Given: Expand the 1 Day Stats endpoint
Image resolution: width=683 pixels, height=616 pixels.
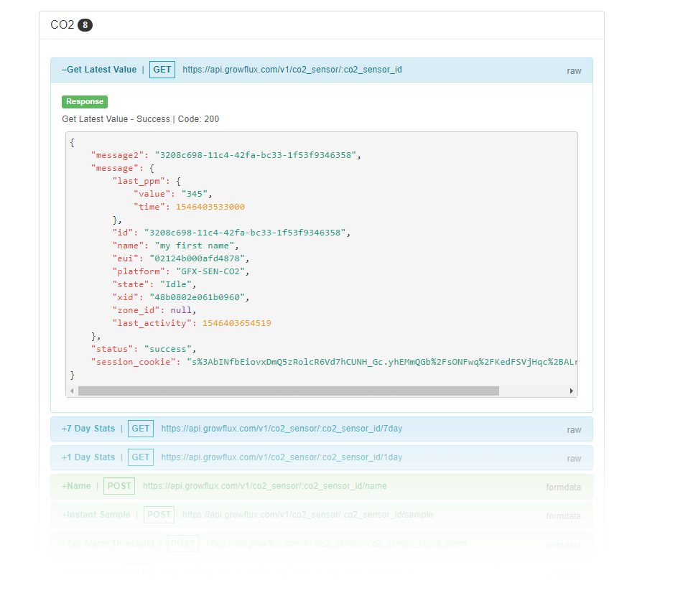Looking at the screenshot, I should point(88,457).
